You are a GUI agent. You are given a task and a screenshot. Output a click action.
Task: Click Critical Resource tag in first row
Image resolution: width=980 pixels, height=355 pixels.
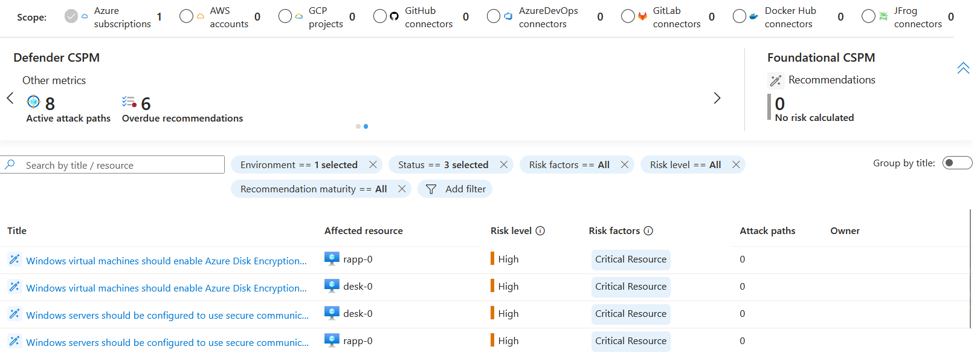[631, 259]
